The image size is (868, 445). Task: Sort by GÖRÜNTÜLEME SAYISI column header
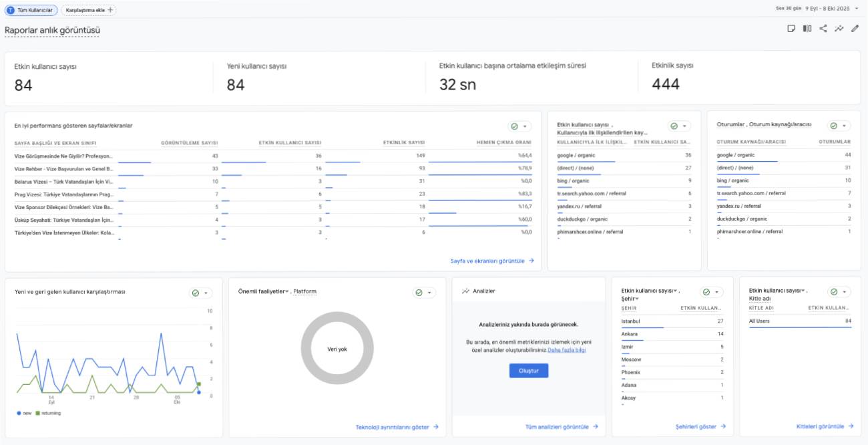[x=190, y=142]
